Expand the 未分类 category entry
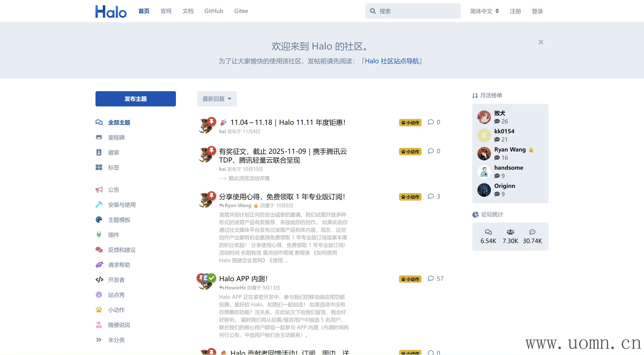644x355 pixels. (x=116, y=340)
